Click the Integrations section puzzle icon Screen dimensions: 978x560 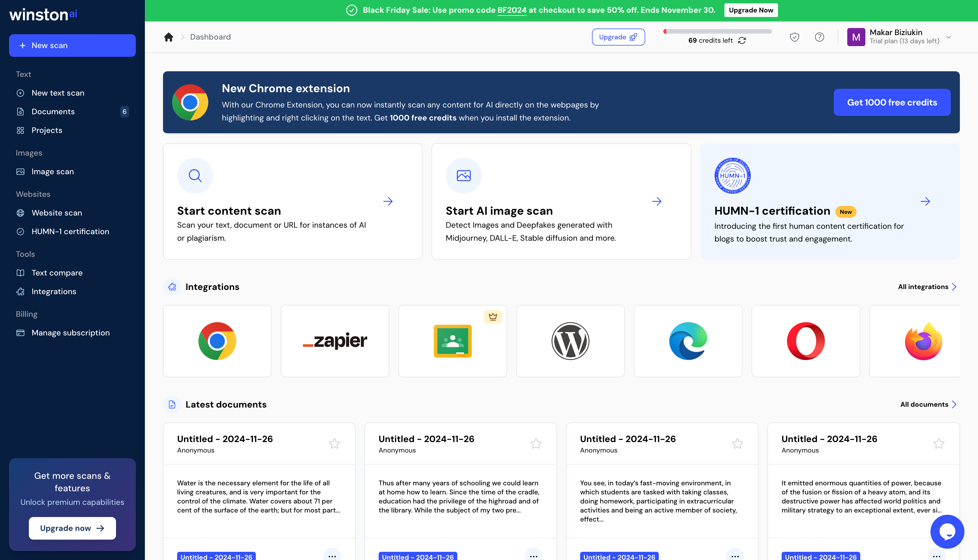click(x=172, y=287)
